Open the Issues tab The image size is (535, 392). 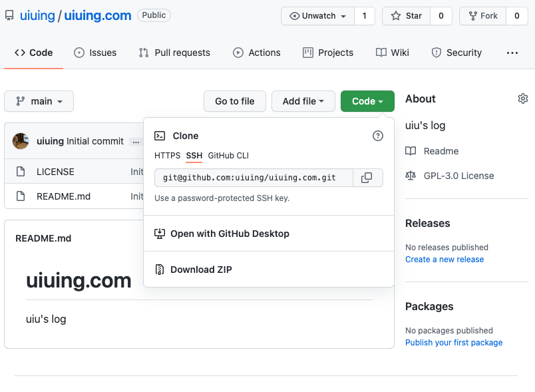(x=95, y=53)
